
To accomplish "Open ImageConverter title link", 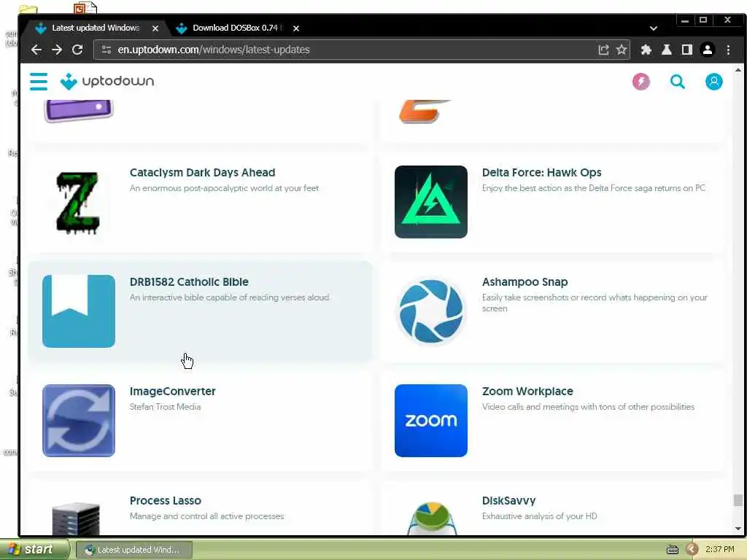I will tap(172, 392).
